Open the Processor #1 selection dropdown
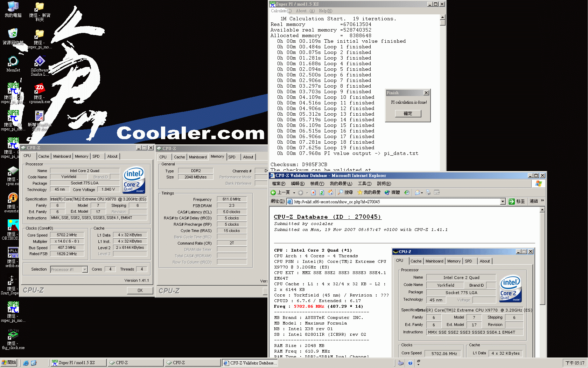The image size is (588, 368). tap(85, 270)
